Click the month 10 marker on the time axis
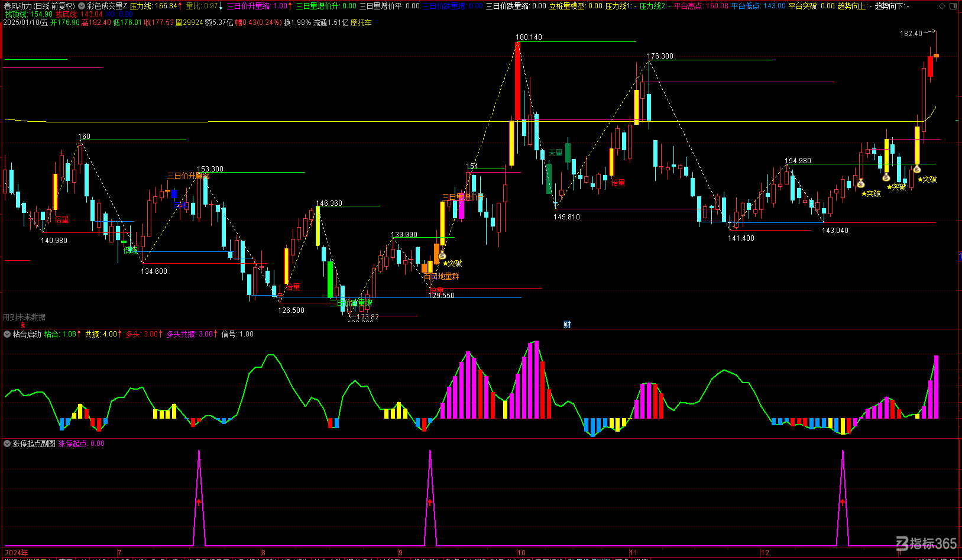 [522, 553]
